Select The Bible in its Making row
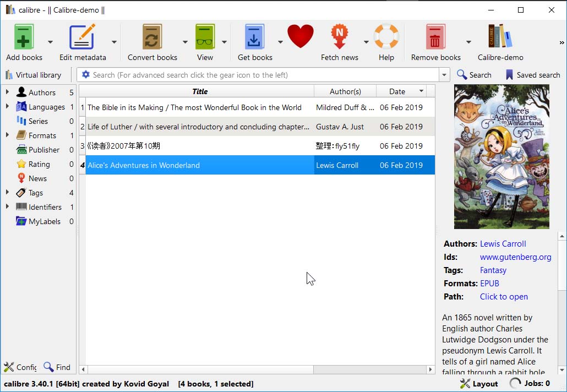The width and height of the screenshot is (567, 392). pyautogui.click(x=257, y=107)
